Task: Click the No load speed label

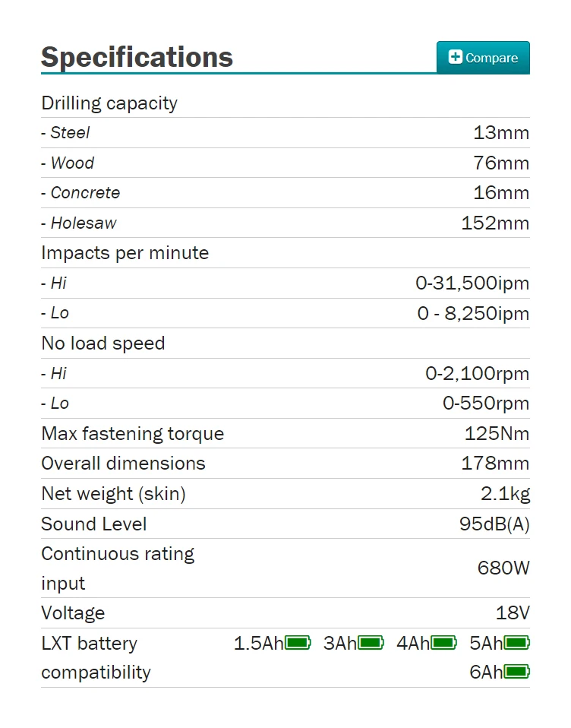Action: [x=103, y=343]
